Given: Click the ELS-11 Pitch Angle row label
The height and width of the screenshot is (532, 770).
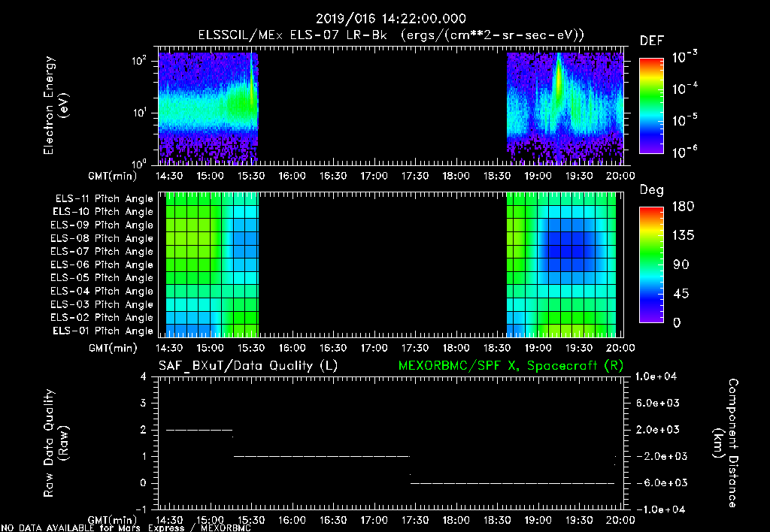Looking at the screenshot, I should 104,199.
